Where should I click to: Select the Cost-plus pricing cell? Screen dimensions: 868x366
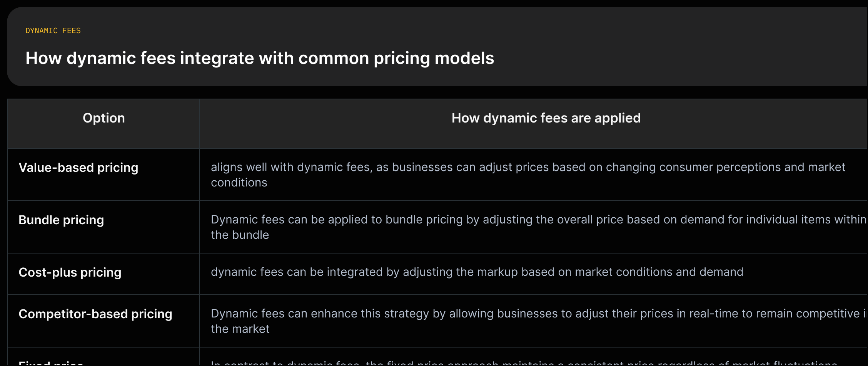[x=103, y=274]
